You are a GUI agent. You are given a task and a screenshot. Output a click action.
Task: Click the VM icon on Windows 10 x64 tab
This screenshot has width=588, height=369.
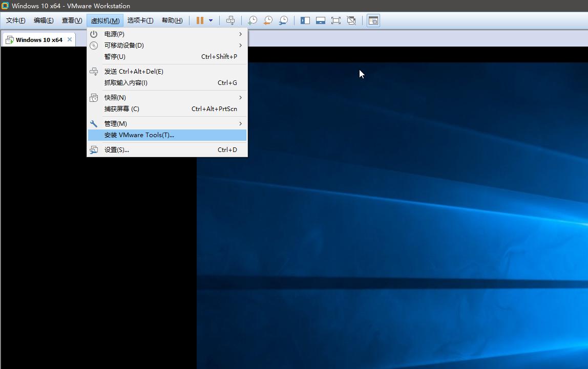tap(10, 40)
